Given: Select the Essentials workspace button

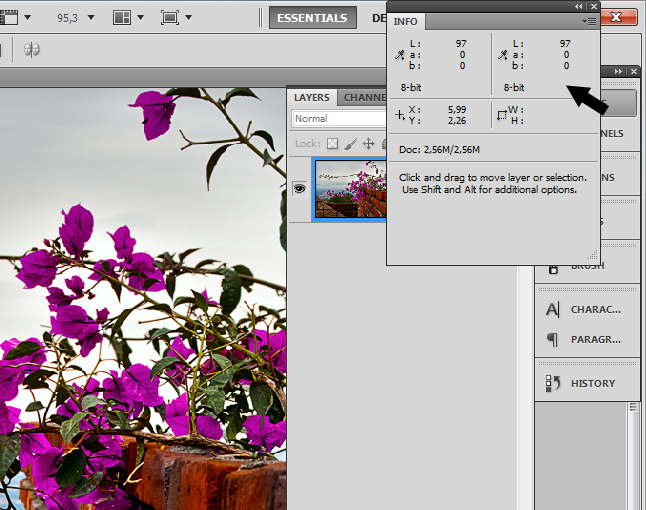Looking at the screenshot, I should point(313,18).
